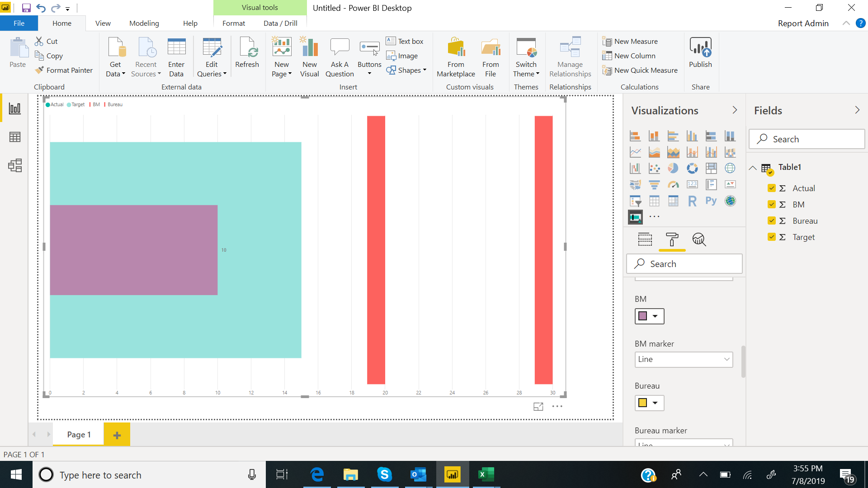This screenshot has width=868, height=488.
Task: Uncheck the Actual field checkbox
Action: (771, 188)
